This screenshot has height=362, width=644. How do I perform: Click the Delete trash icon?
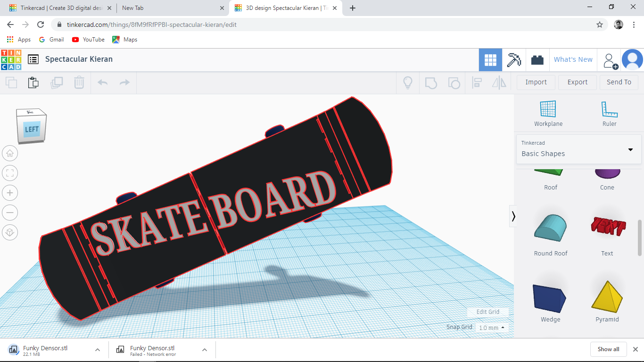click(79, 83)
